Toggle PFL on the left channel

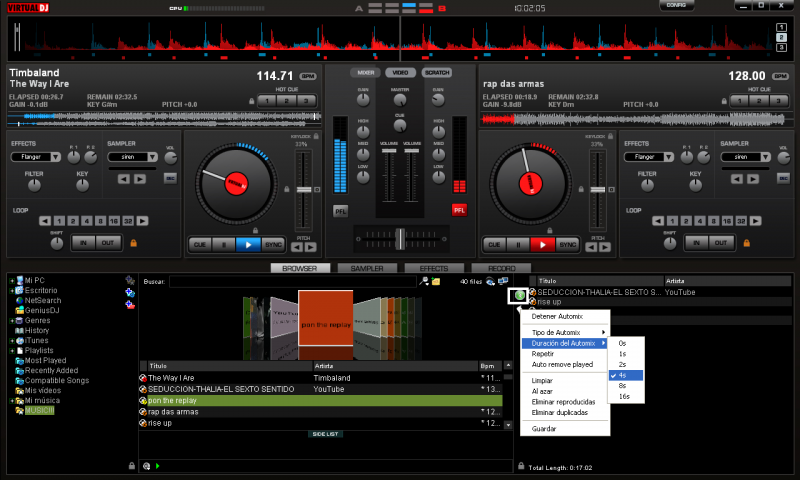tap(340, 210)
